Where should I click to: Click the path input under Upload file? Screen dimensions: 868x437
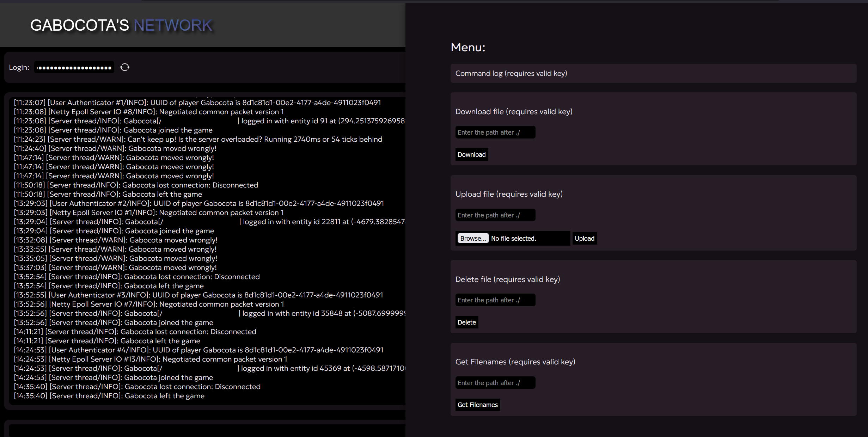(x=495, y=215)
